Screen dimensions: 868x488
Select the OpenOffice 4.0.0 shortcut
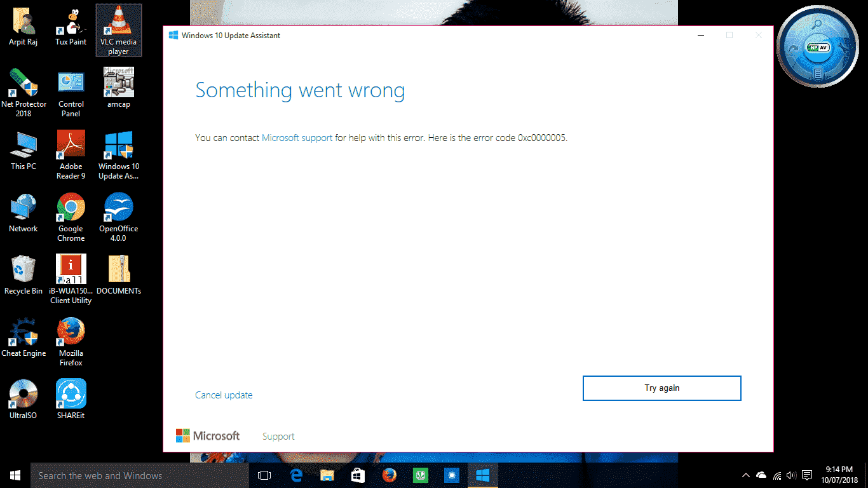118,217
